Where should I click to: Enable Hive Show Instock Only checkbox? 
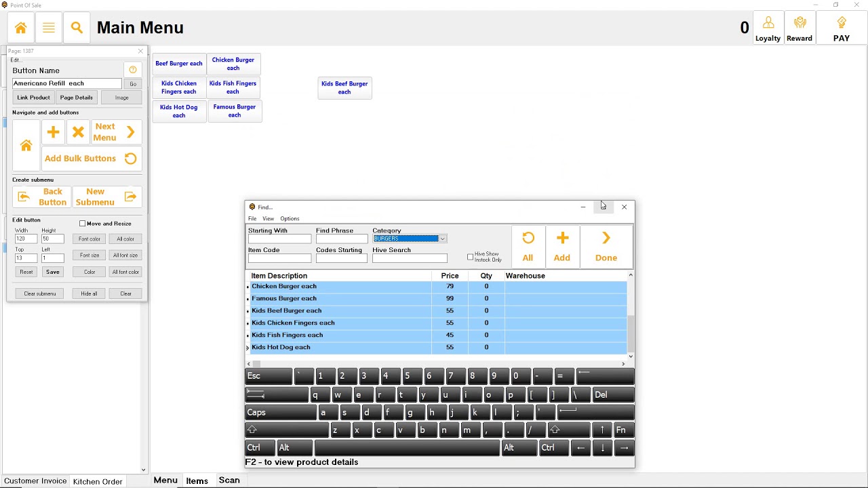click(471, 258)
